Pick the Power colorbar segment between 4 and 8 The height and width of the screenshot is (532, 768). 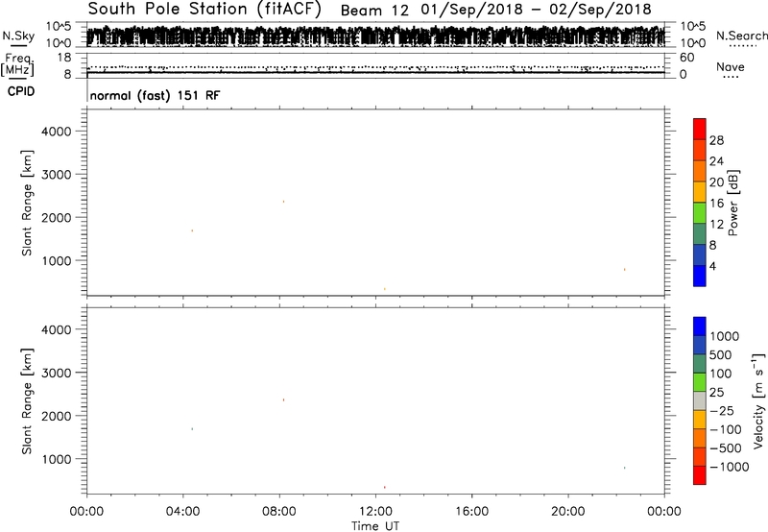coord(700,254)
